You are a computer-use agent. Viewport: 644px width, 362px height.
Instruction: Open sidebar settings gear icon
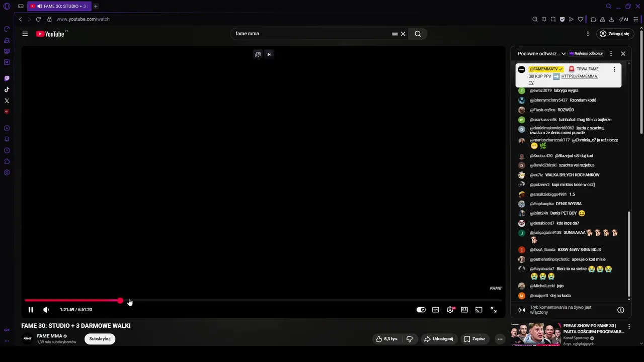(7, 172)
